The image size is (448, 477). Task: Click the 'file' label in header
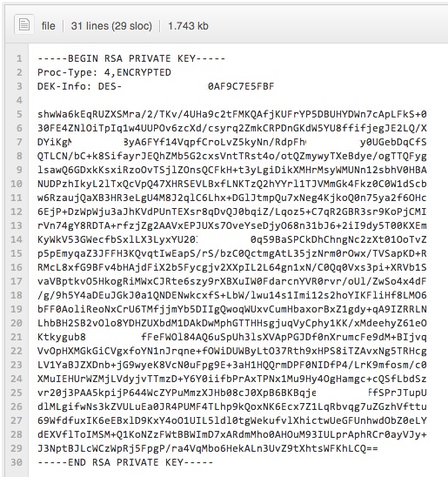click(x=49, y=26)
